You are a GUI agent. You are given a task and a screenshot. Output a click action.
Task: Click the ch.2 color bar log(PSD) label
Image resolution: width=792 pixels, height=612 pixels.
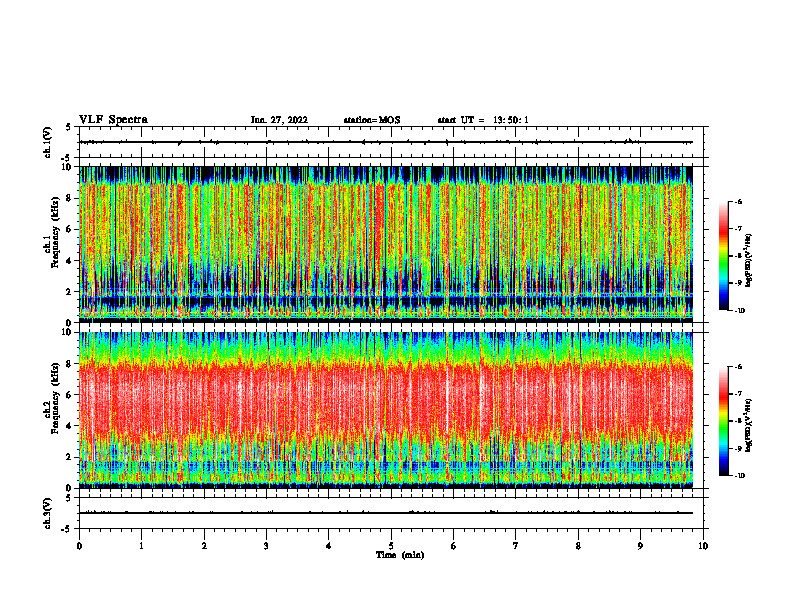[x=749, y=425]
